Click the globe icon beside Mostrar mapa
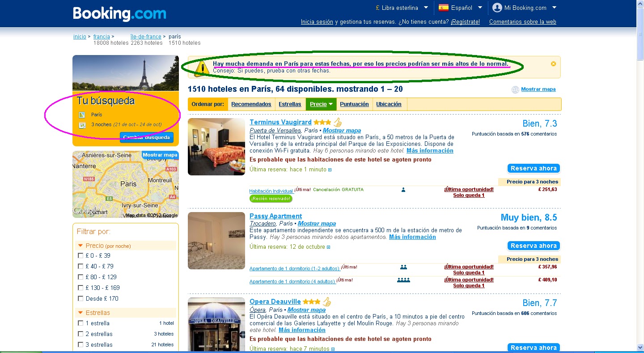Screen dimensions: 644x353 (515, 89)
